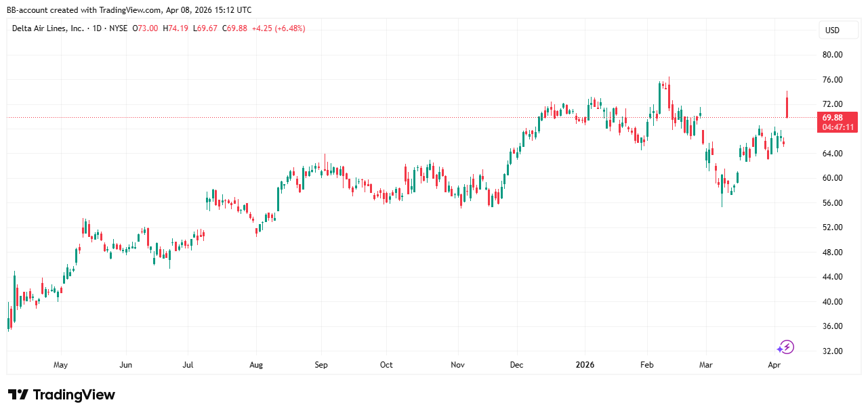Click the 04:47:11 bar countdown timer

click(x=838, y=127)
